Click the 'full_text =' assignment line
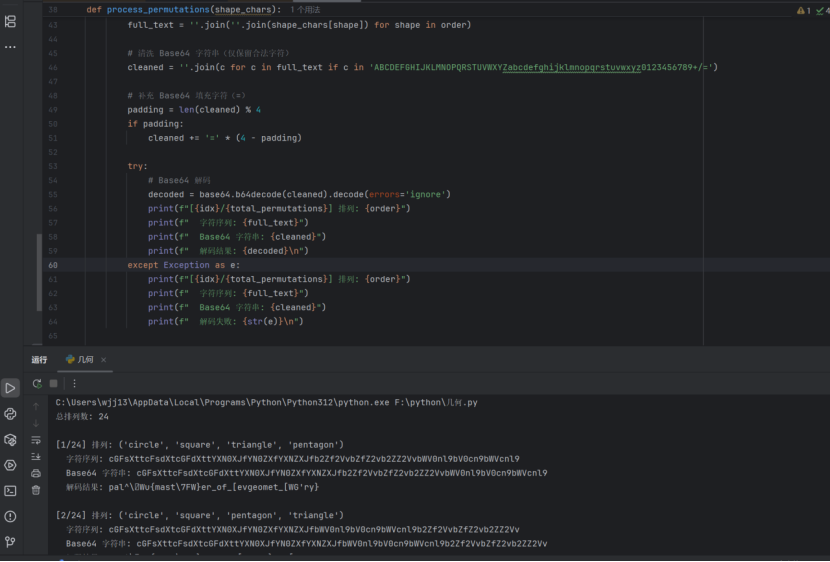Screen dimensions: 830x562 coord(299,25)
